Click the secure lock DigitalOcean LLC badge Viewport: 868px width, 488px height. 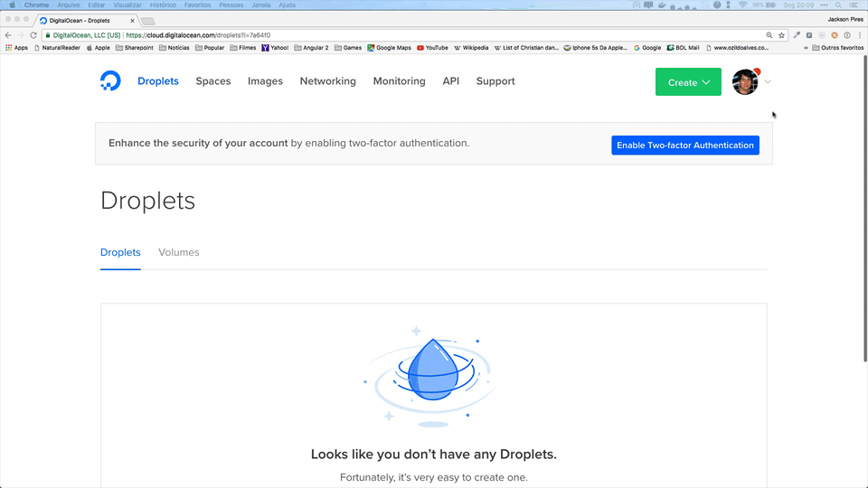coord(83,35)
